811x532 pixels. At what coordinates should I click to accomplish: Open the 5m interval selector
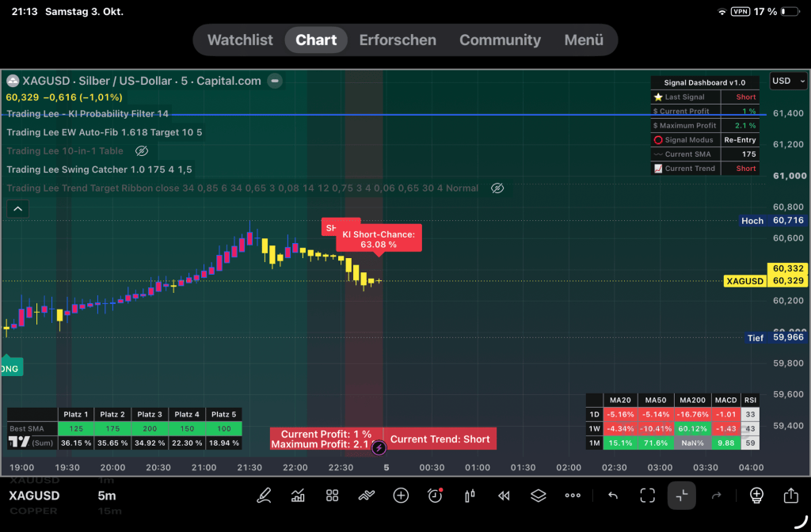coord(107,496)
